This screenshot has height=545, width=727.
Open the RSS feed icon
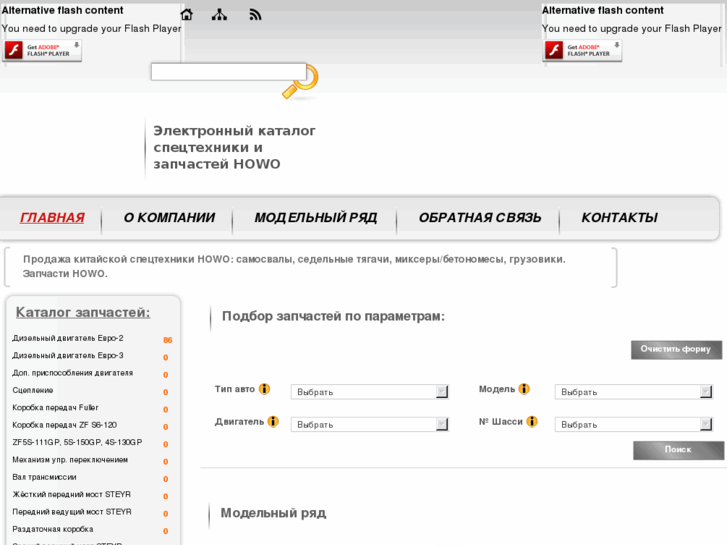click(x=255, y=15)
